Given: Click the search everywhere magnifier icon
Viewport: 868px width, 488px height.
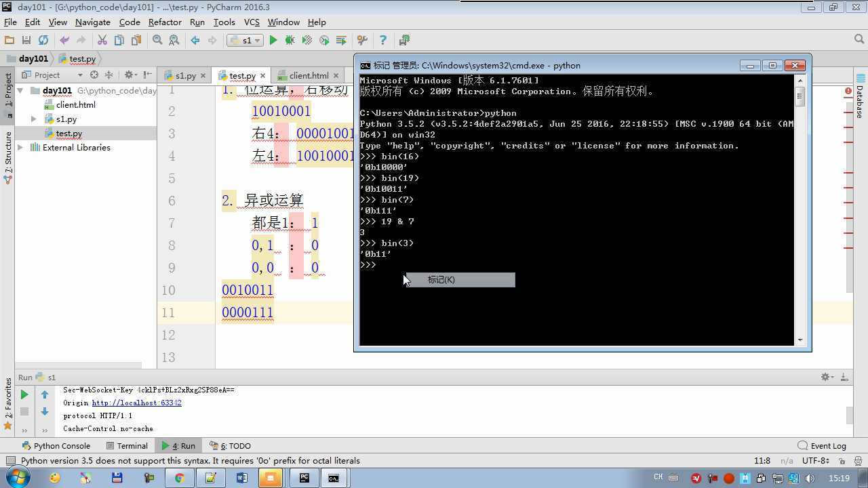Looking at the screenshot, I should [x=859, y=40].
